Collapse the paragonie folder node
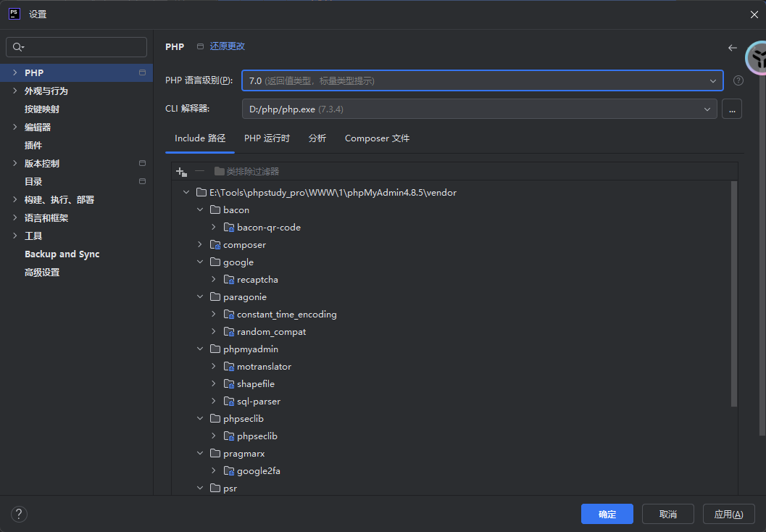The height and width of the screenshot is (532, 766). (200, 296)
